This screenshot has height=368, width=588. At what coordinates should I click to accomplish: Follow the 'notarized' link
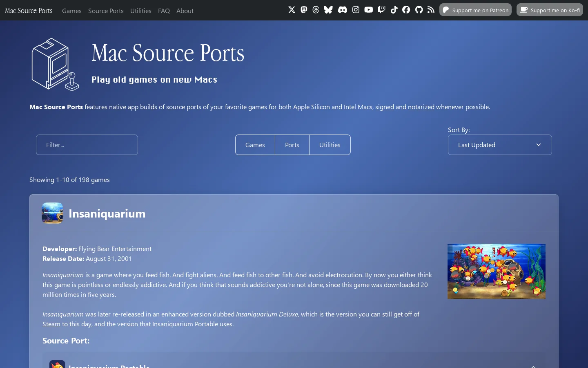point(421,107)
